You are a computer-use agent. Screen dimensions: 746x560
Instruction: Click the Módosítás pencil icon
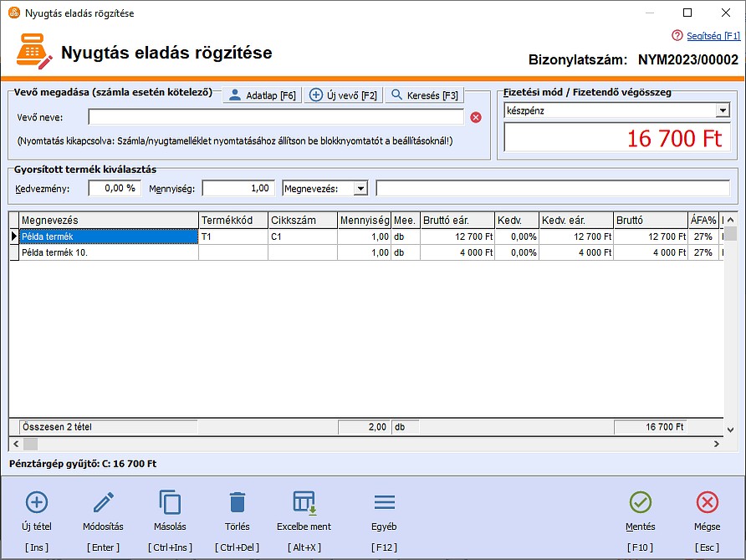coord(103,501)
